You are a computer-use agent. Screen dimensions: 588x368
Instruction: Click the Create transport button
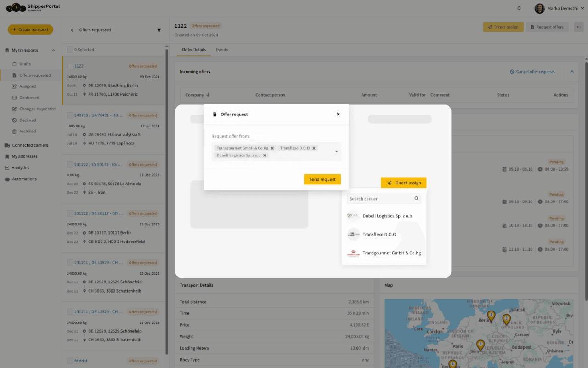(30, 29)
